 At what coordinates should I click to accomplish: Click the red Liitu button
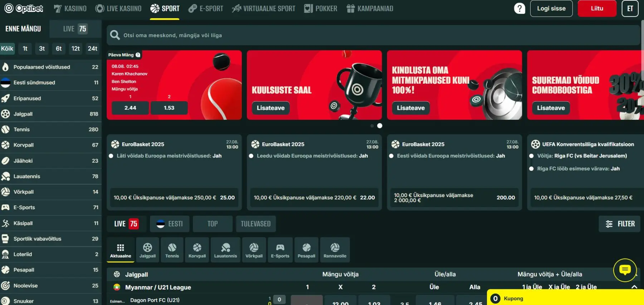[x=597, y=9]
